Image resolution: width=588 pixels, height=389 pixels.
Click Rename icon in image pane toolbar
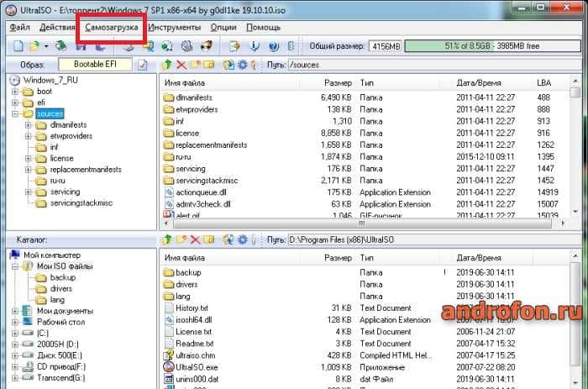[x=208, y=65]
